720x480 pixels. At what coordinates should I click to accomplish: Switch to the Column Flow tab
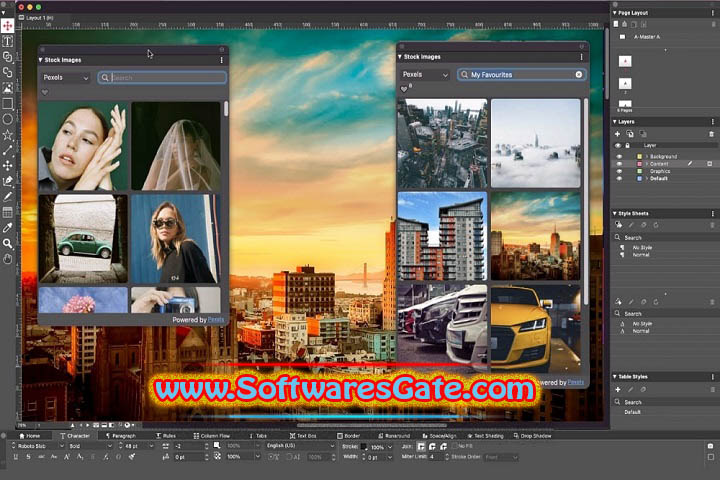click(211, 436)
